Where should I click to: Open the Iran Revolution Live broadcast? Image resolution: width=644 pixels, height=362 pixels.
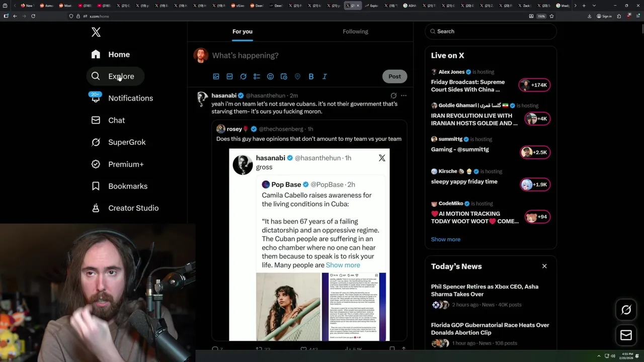pyautogui.click(x=474, y=119)
